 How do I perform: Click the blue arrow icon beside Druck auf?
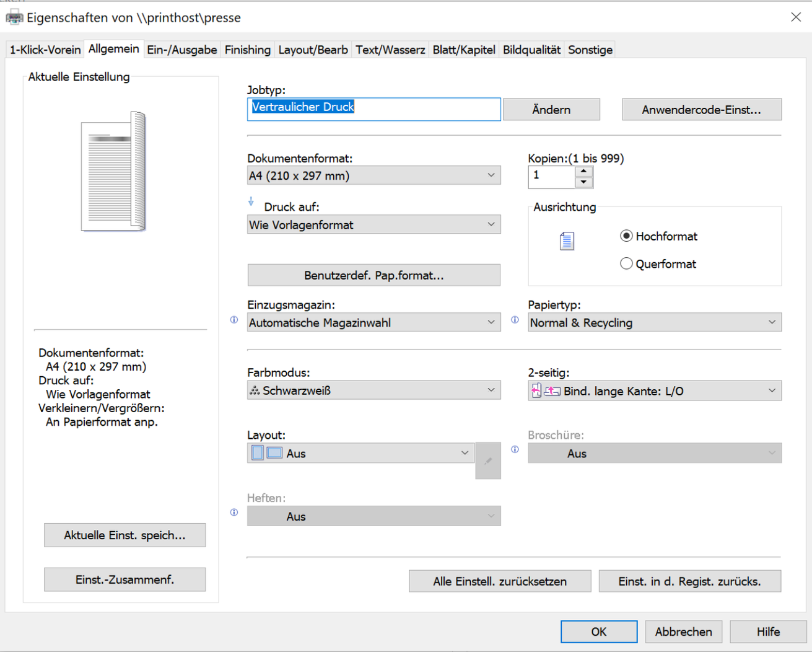coord(251,202)
